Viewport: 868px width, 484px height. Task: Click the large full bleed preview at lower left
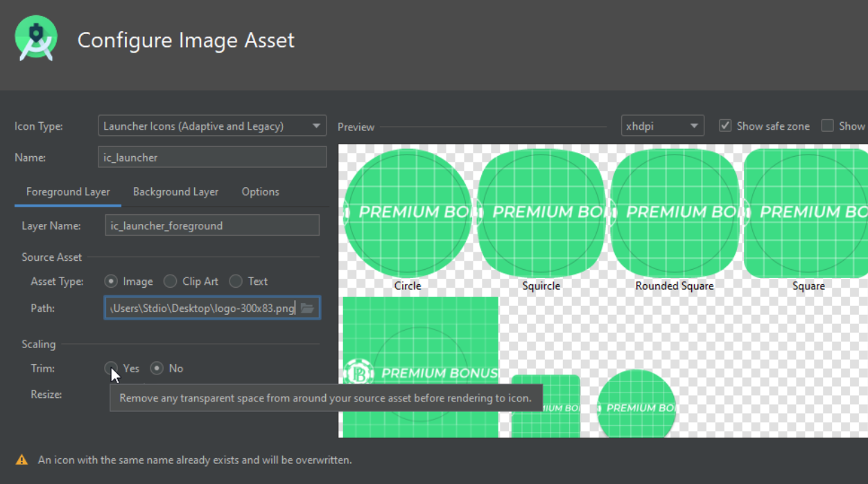coord(421,367)
